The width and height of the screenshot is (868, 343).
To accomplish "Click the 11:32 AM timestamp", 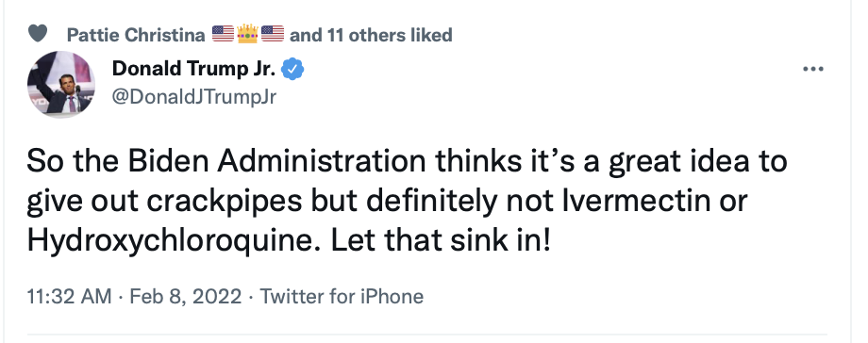I will click(x=69, y=297).
